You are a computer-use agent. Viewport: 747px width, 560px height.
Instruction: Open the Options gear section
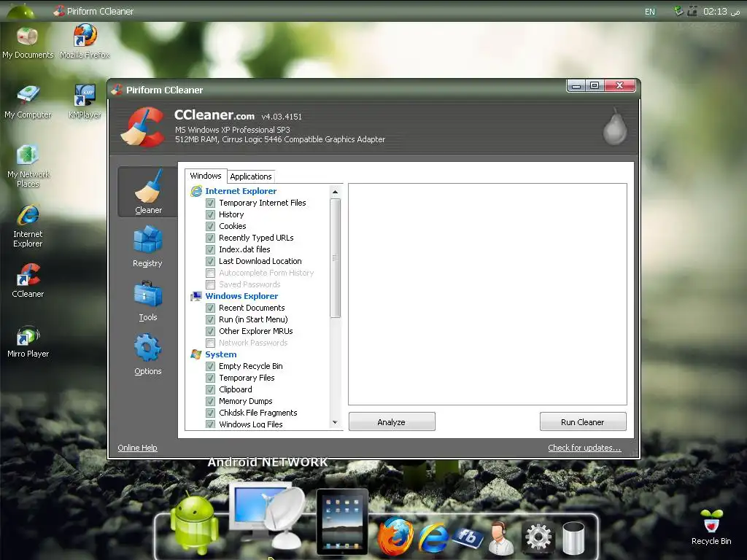coord(147,355)
